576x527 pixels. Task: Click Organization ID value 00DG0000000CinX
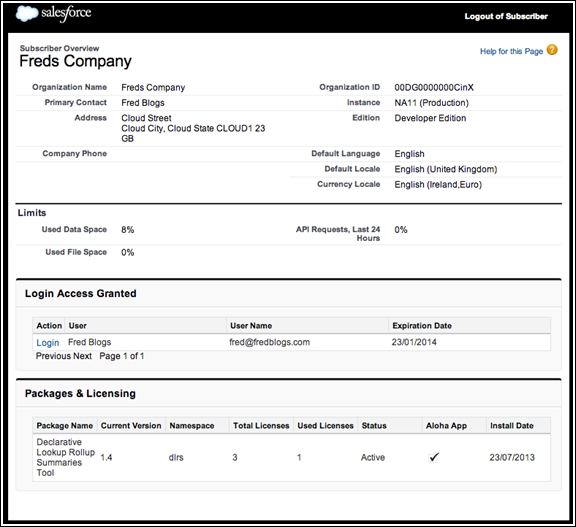(434, 87)
